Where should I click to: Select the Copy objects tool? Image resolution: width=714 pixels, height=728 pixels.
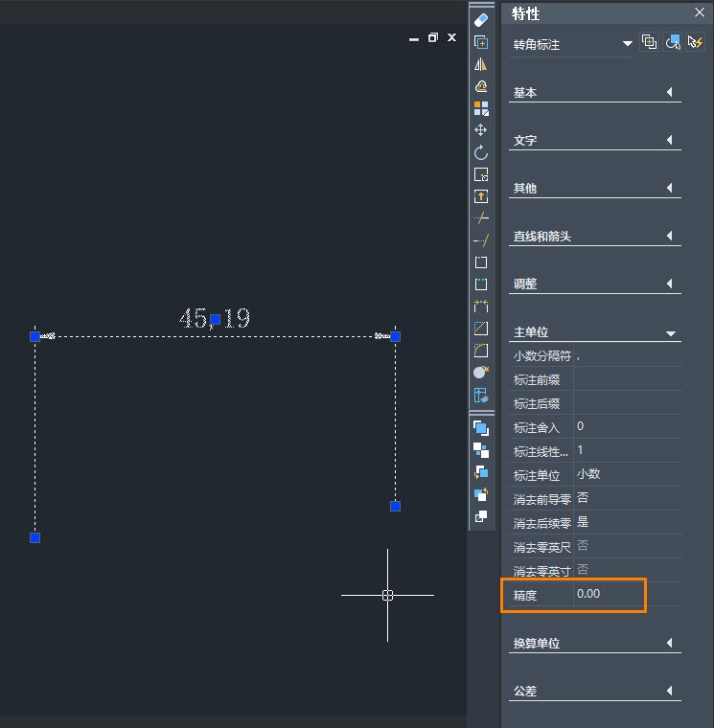coord(481,43)
